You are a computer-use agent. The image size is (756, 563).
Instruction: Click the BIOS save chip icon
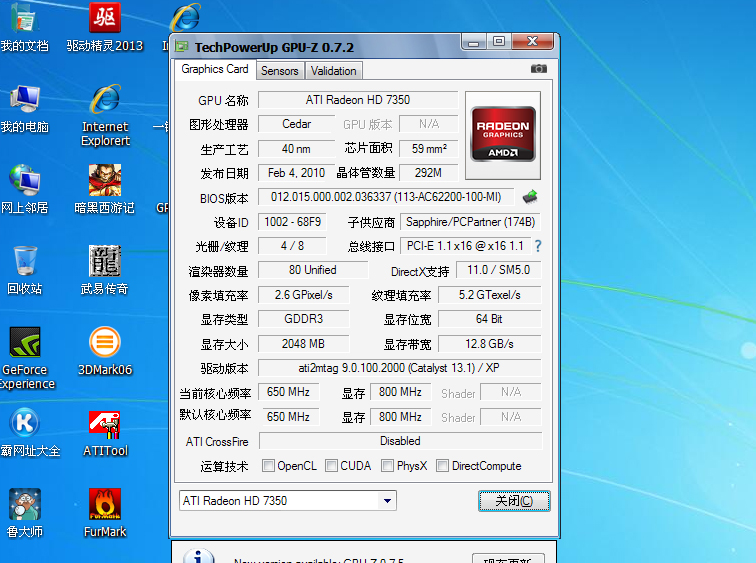click(530, 197)
